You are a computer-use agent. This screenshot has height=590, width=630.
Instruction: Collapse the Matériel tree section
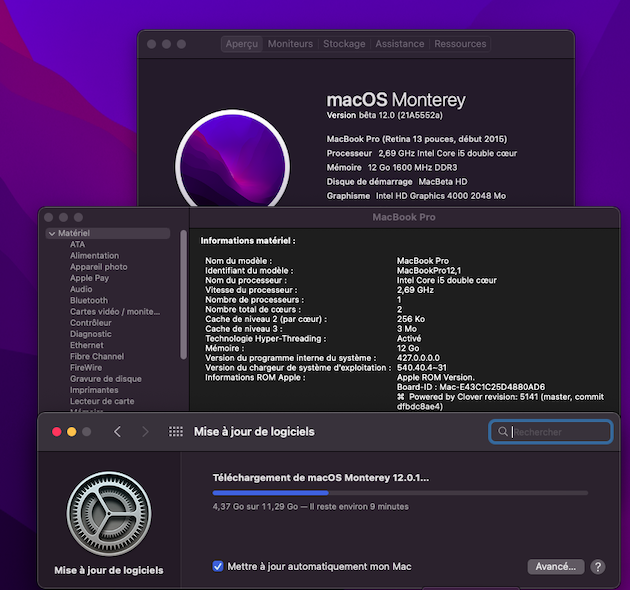pyautogui.click(x=52, y=233)
